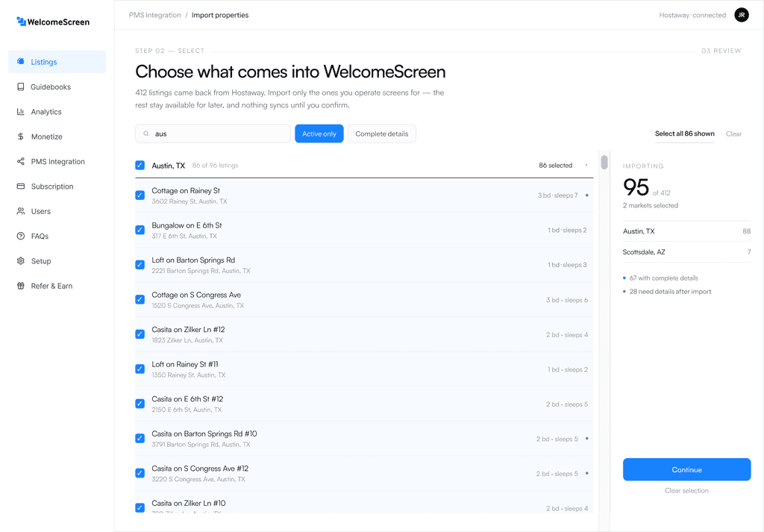The width and height of the screenshot is (764, 532).
Task: Click the Guidebooks book icon
Action: point(20,87)
